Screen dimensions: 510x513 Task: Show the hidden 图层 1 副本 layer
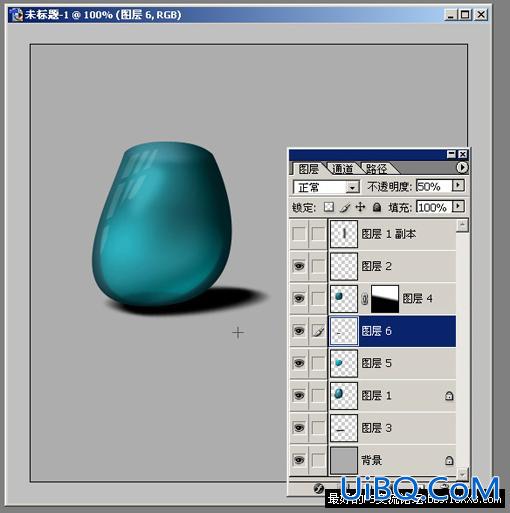[299, 234]
